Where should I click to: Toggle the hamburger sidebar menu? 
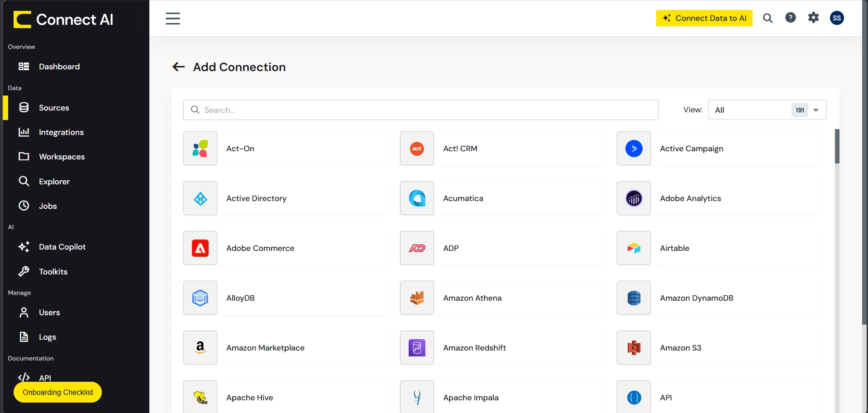tap(173, 19)
